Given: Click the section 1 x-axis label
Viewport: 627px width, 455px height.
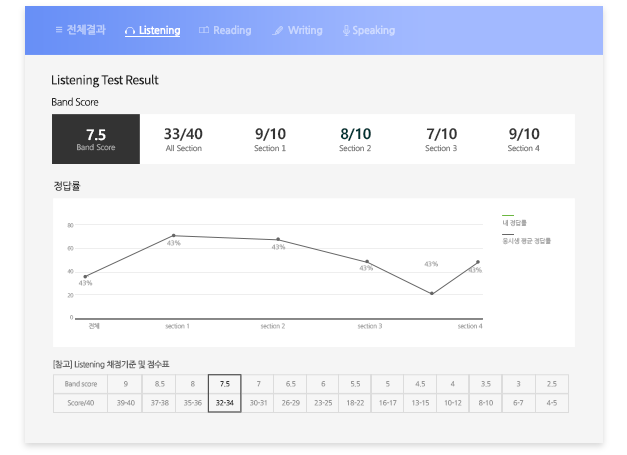Looking at the screenshot, I should click(178, 326).
